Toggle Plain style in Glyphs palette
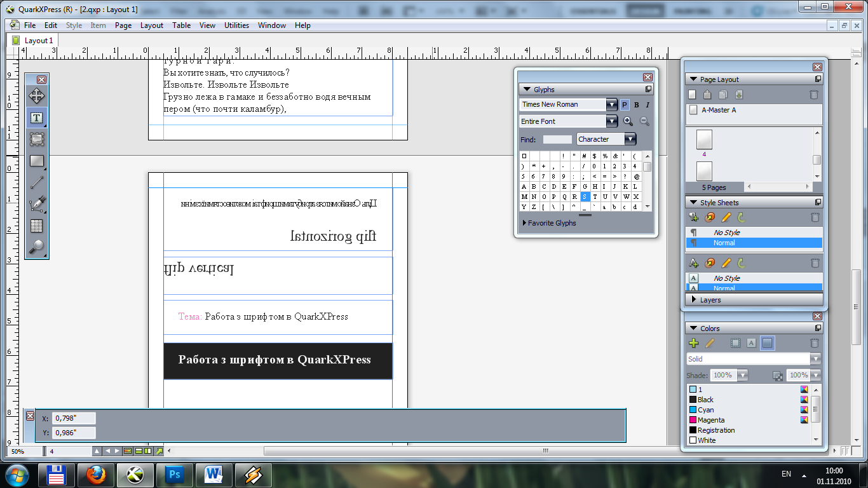 pos(625,105)
